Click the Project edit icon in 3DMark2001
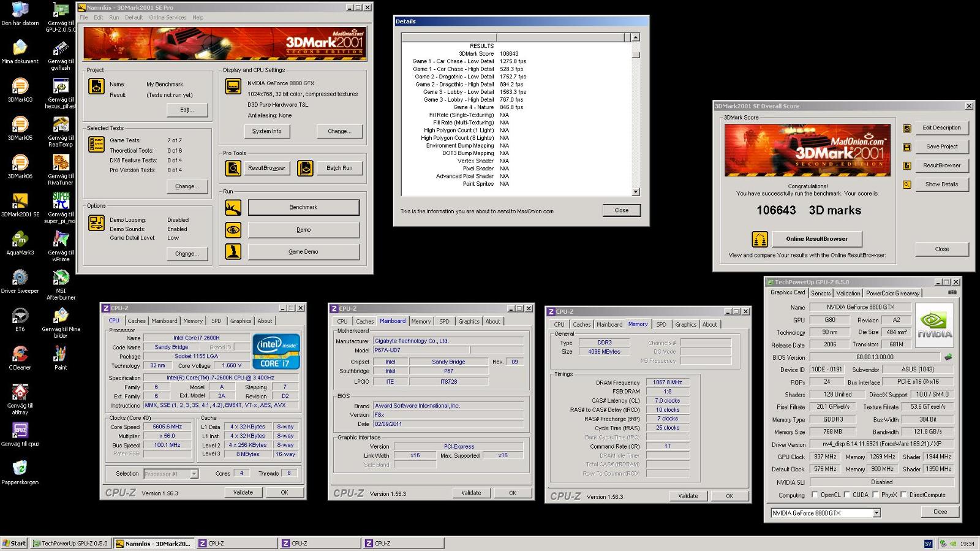The height and width of the screenshot is (551, 980). (x=97, y=86)
